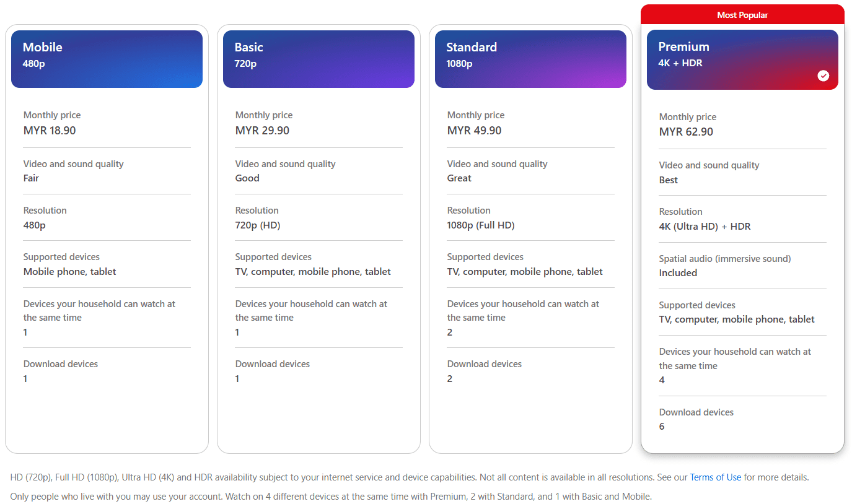Click the Standard plan purple gradient tile
Image resolution: width=852 pixels, height=504 pixels.
(x=530, y=59)
